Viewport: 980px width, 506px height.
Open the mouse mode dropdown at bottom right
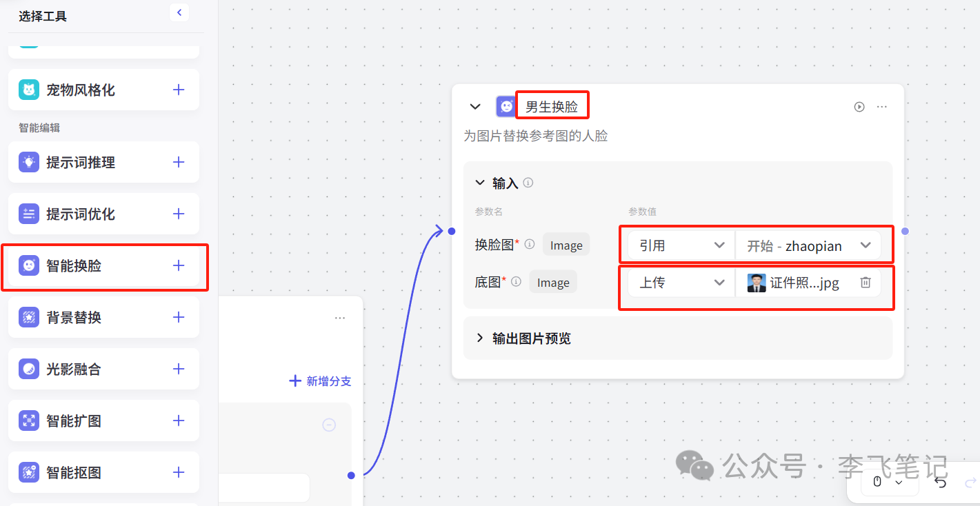tap(889, 482)
